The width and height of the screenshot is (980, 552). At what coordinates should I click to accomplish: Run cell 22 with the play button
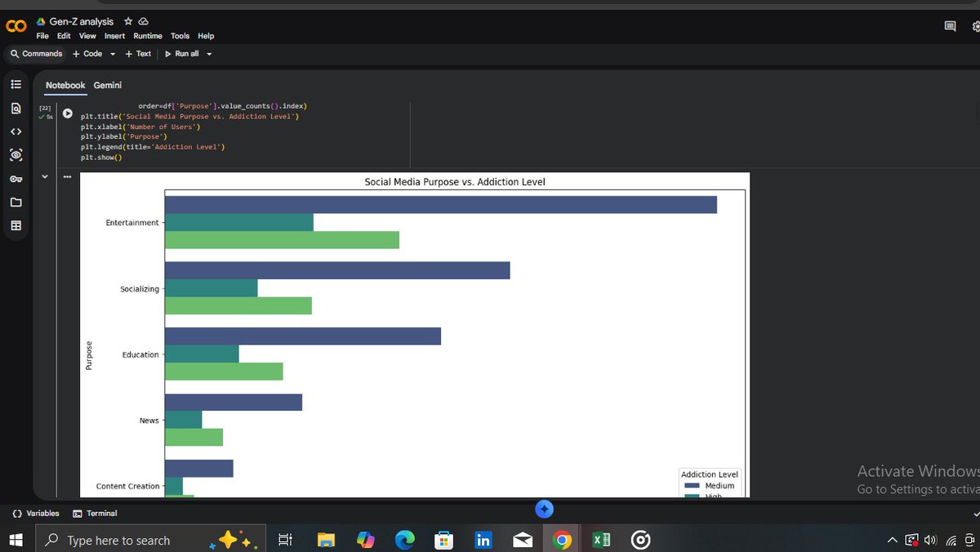click(68, 114)
